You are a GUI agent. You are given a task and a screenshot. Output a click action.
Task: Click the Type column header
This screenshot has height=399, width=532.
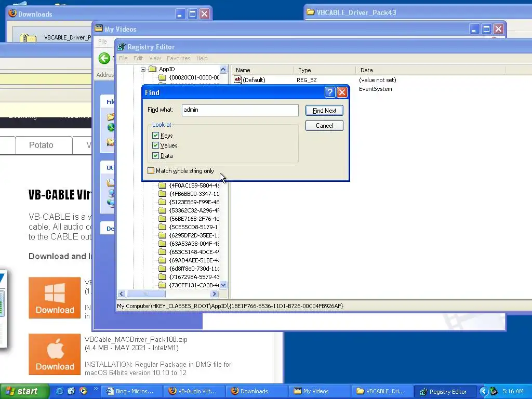click(x=324, y=70)
